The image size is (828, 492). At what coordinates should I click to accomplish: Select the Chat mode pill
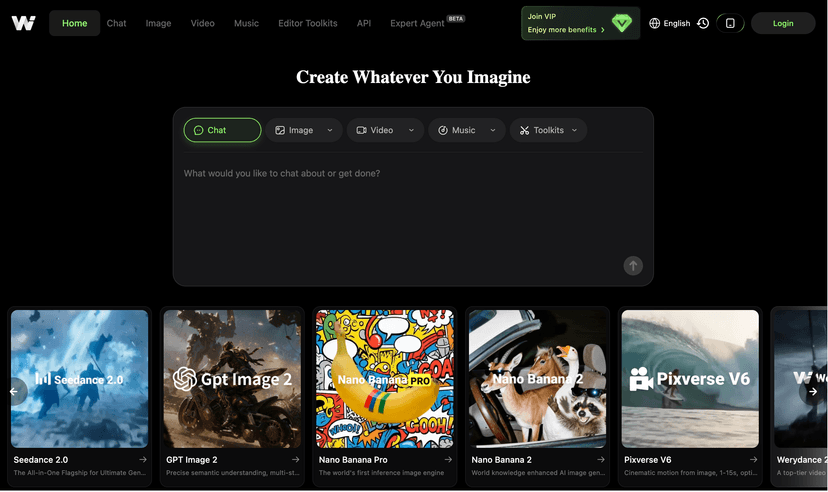click(x=222, y=130)
